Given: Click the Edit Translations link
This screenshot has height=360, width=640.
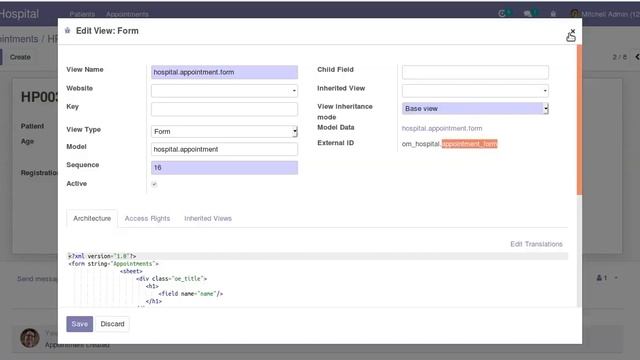Looking at the screenshot, I should [x=536, y=244].
